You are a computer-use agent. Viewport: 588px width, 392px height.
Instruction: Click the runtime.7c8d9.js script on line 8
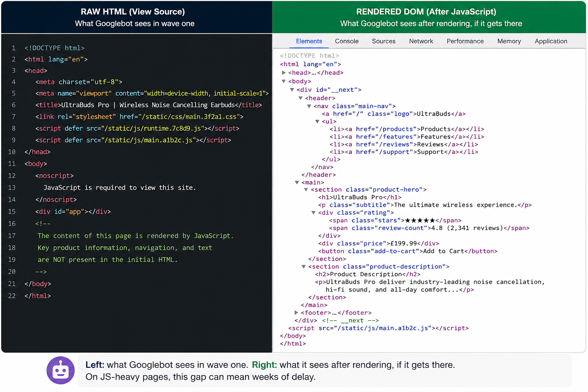pos(137,128)
